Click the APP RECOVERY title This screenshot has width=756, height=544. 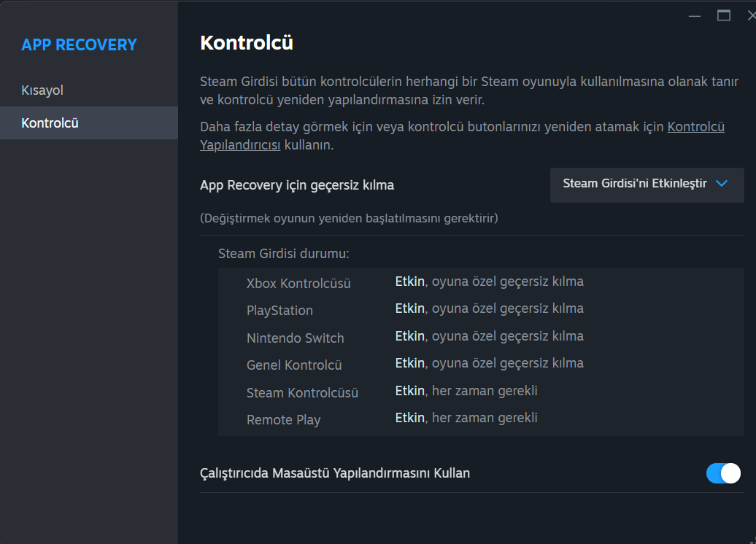click(79, 44)
